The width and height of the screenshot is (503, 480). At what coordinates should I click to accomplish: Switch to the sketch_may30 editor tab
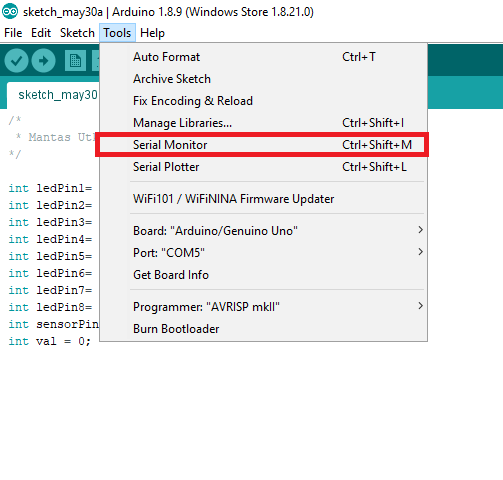click(x=53, y=95)
